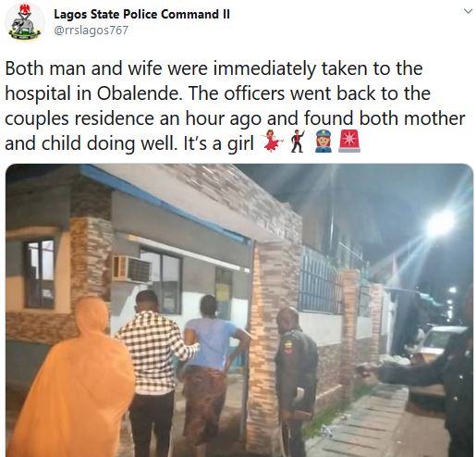Image resolution: width=476 pixels, height=457 pixels.
Task: Click the police officer emoji in the tweet
Action: pyautogui.click(x=323, y=142)
